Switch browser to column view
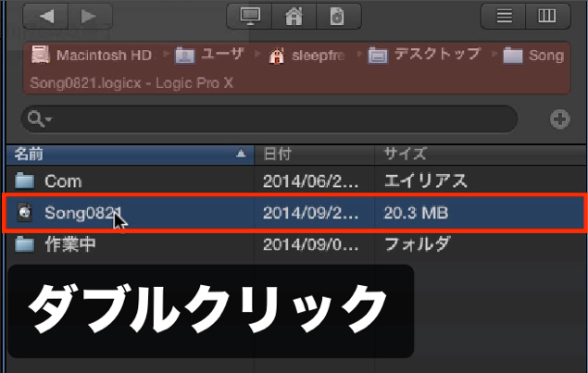 tap(548, 16)
